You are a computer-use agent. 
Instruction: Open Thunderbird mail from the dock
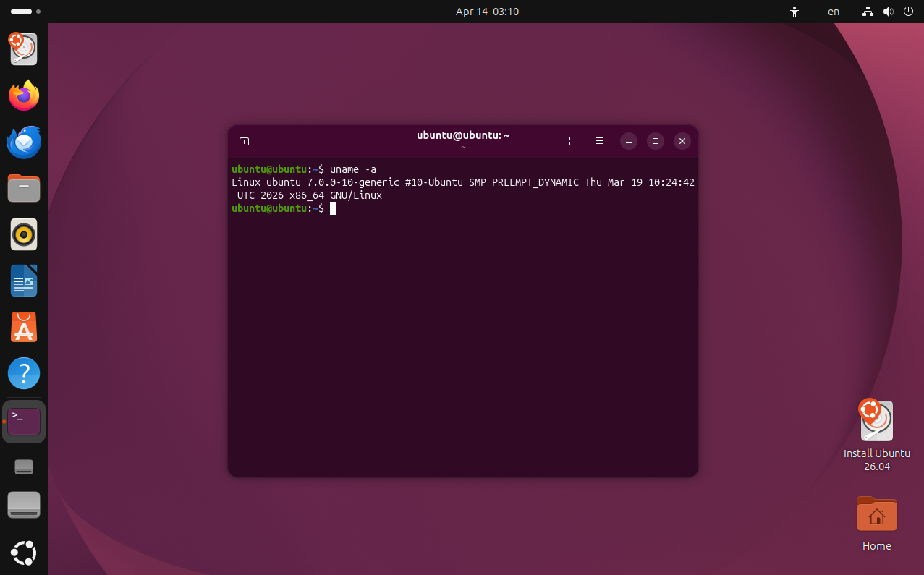tap(24, 142)
